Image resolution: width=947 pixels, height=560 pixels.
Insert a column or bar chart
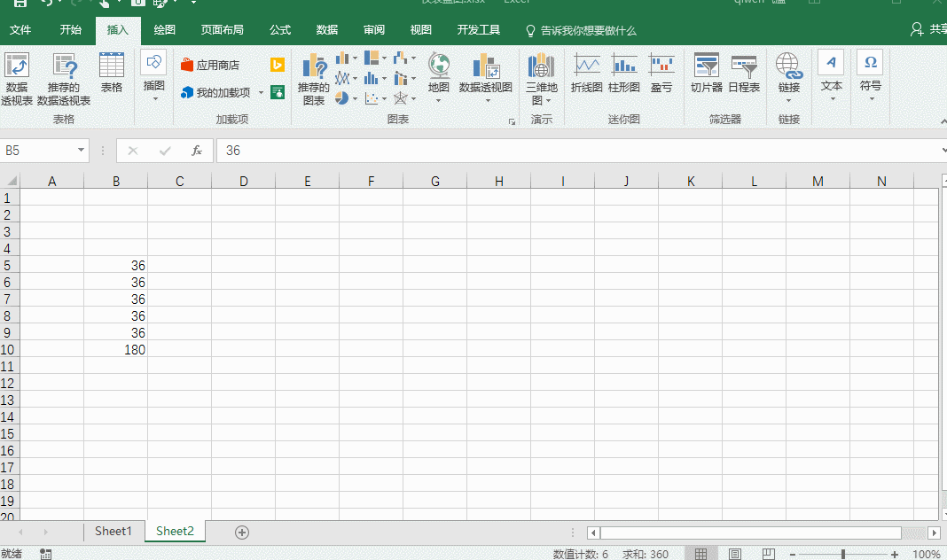pyautogui.click(x=342, y=58)
